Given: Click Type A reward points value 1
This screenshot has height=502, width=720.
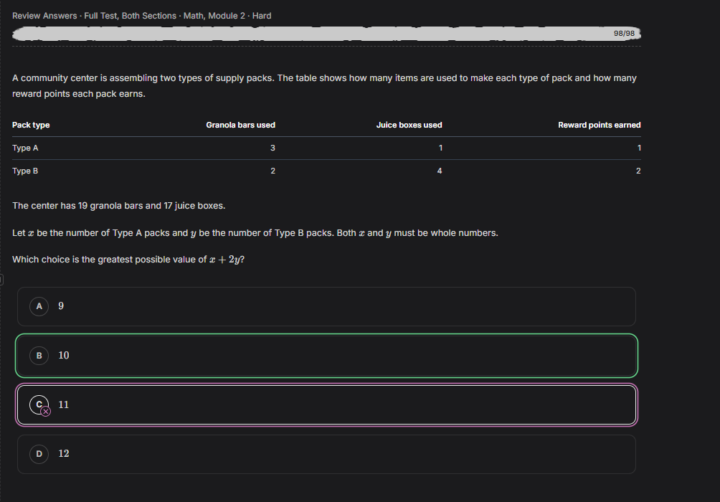Looking at the screenshot, I should [639, 148].
